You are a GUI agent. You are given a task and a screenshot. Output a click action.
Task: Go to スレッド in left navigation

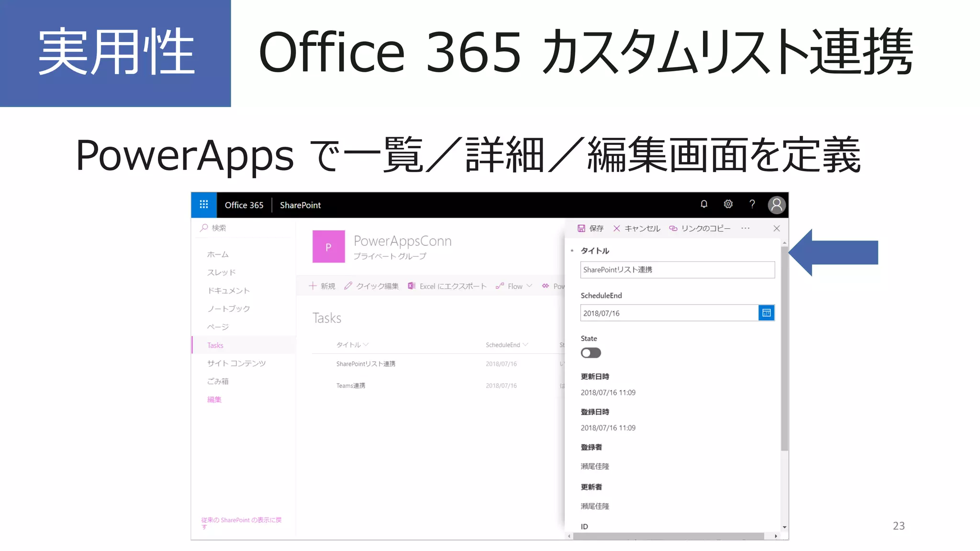[222, 273]
